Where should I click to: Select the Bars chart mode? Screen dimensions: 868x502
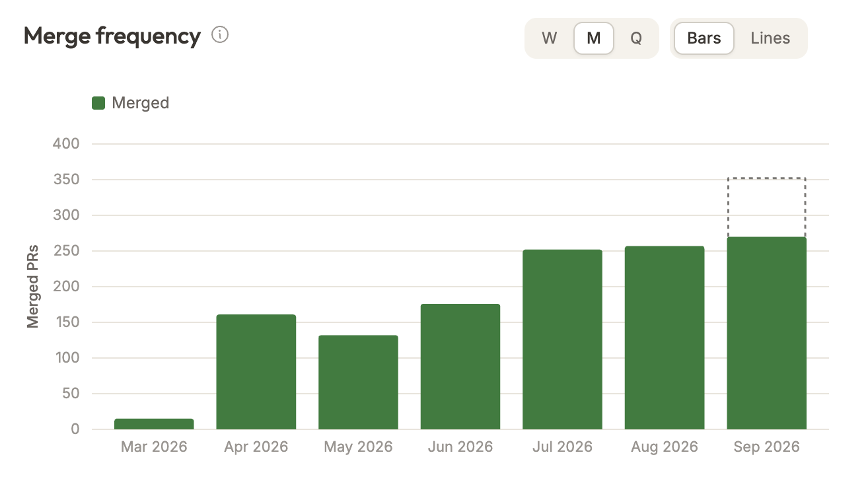pyautogui.click(x=704, y=38)
